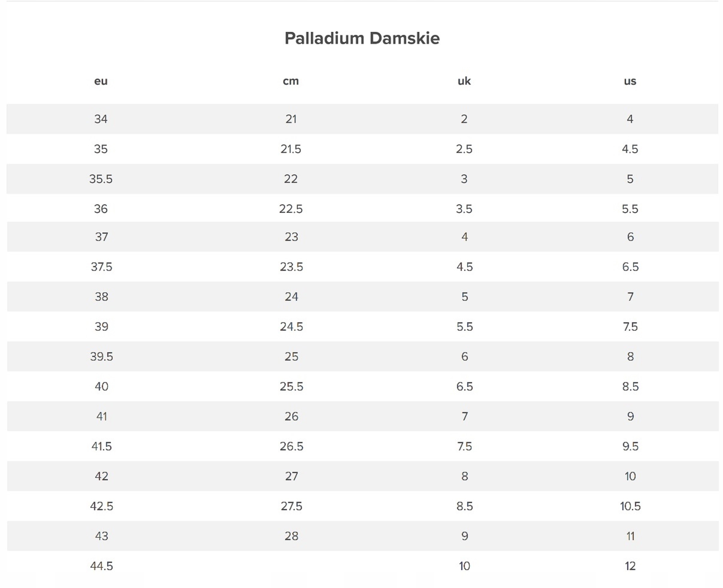The image size is (723, 588).
Task: Click US size 9.5 cell
Action: tap(630, 446)
